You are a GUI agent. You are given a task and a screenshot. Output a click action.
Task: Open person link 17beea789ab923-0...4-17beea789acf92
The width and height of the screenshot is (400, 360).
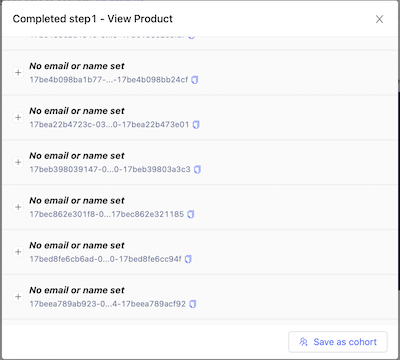[108, 304]
